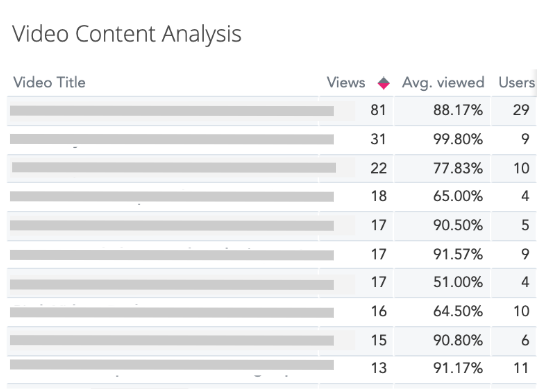
Task: Click the row showing 65.00% avg. viewed
Action: (272, 197)
